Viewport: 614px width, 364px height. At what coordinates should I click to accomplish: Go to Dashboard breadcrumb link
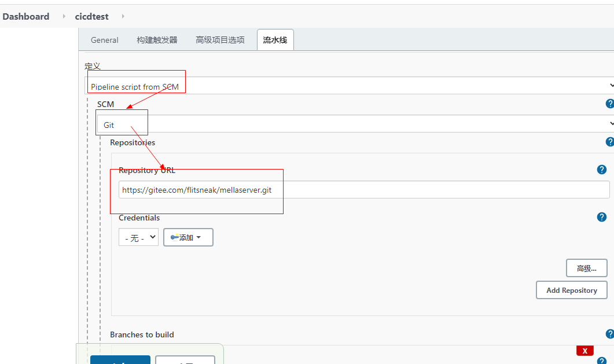pos(26,16)
